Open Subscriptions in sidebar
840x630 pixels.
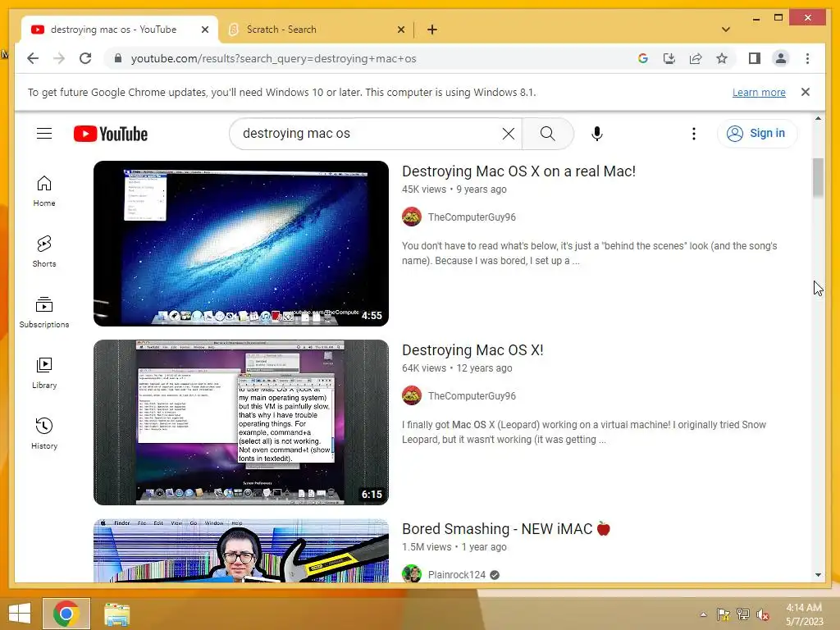(44, 313)
